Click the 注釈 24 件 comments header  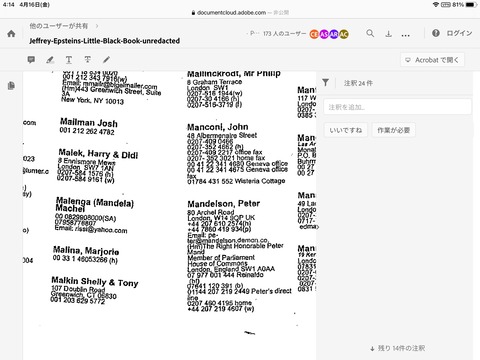(358, 83)
